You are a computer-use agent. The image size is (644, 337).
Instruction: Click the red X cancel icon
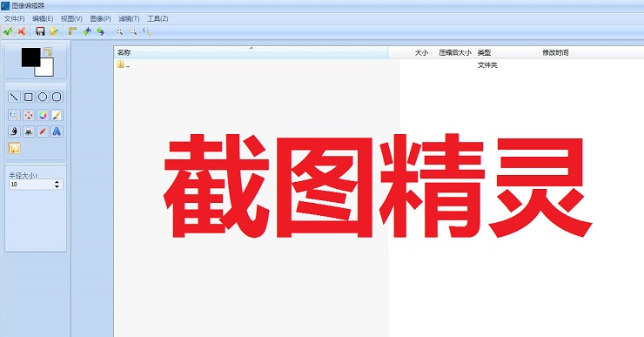point(22,31)
